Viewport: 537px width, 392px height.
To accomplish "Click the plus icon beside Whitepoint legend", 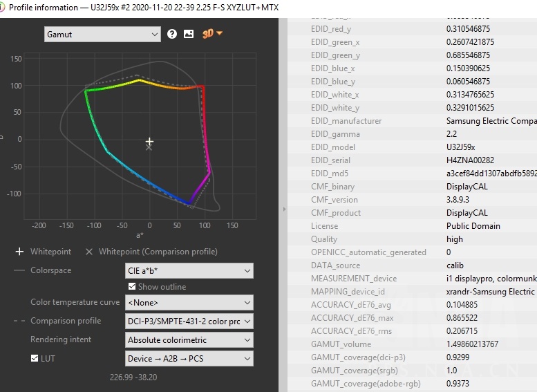I will (x=19, y=252).
